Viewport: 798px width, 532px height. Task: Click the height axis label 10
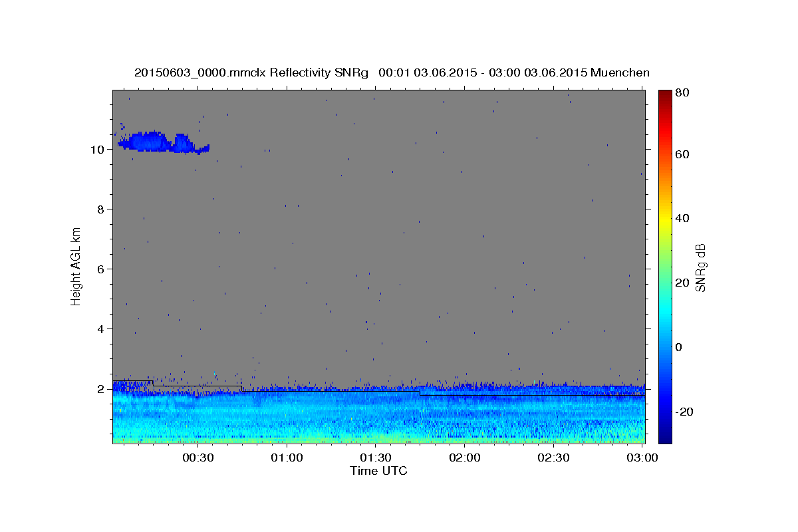click(96, 149)
